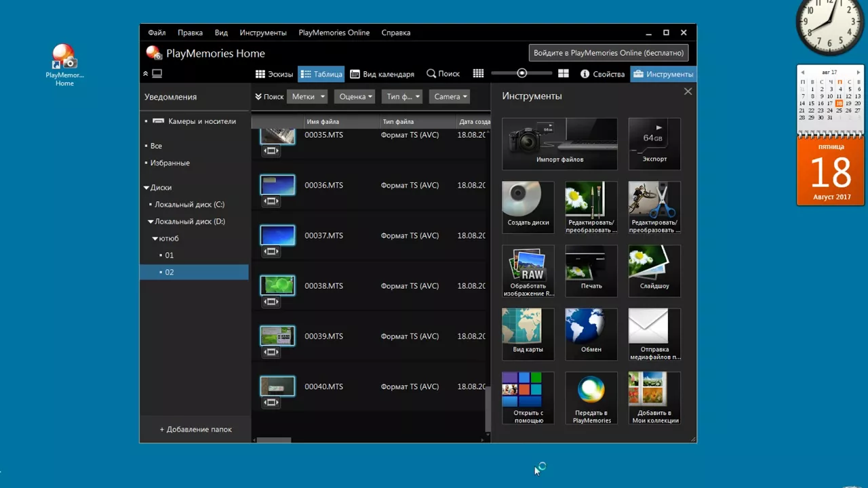The image size is (868, 488).
Task: Open the Send media files envelope tool
Action: coord(654,334)
